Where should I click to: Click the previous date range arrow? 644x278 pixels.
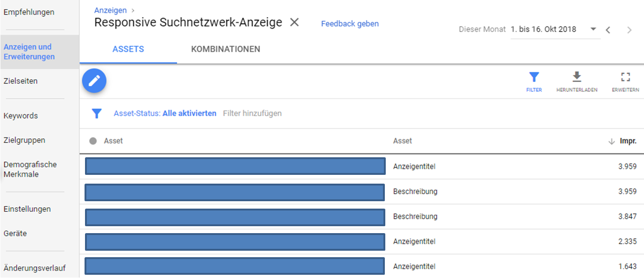[x=608, y=30]
